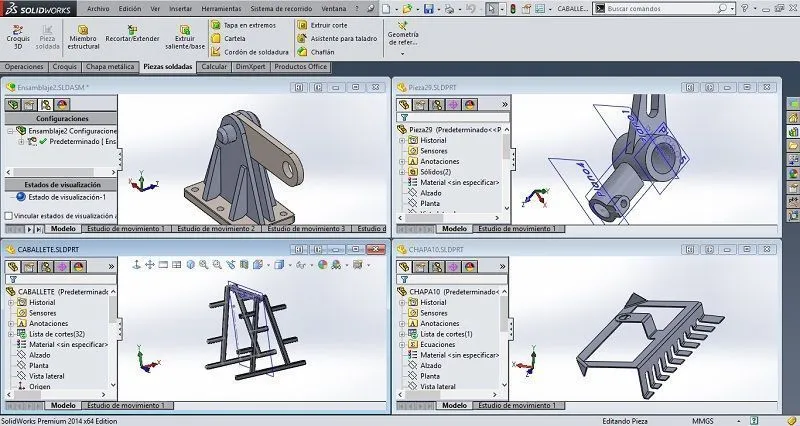Viewport: 800px width, 426px height.
Task: Open the Geometría de referencia dropdown arrow
Action: [403, 54]
